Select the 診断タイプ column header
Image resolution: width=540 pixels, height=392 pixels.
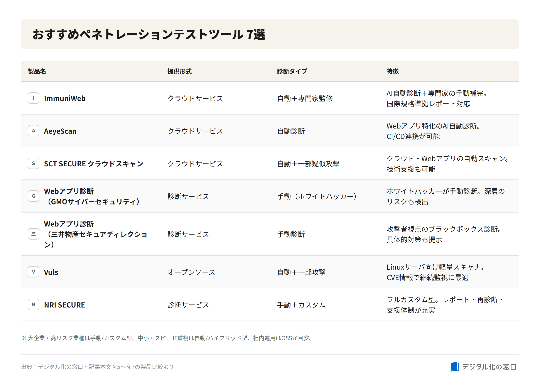point(292,71)
